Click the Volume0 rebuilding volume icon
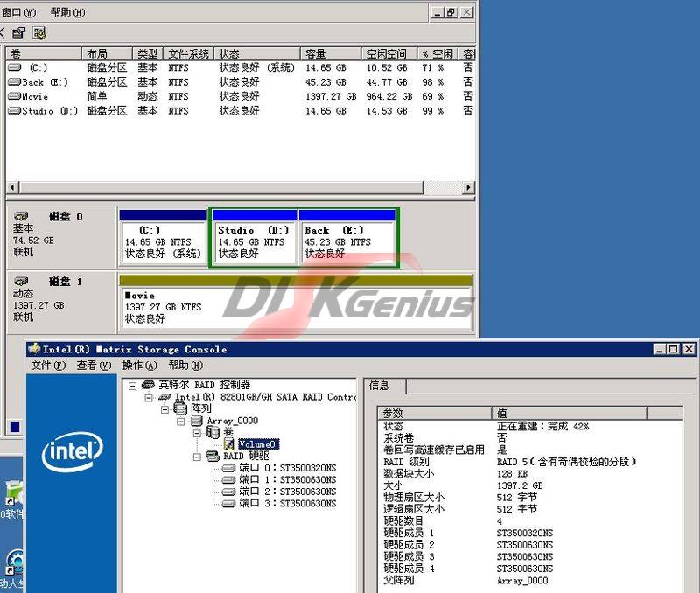Viewport: 700px width, 593px height. (x=229, y=444)
